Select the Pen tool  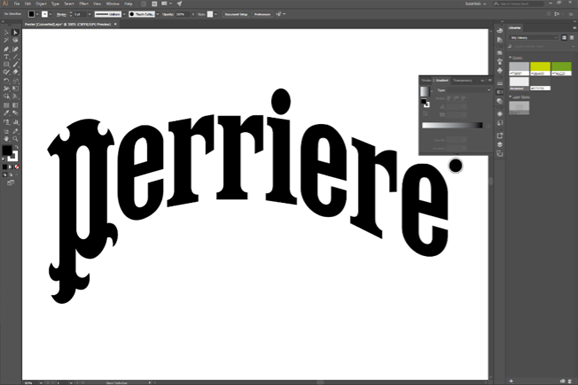tap(6, 49)
